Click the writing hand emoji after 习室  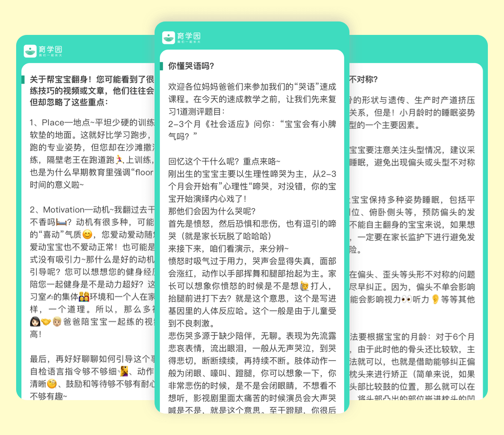click(x=50, y=297)
